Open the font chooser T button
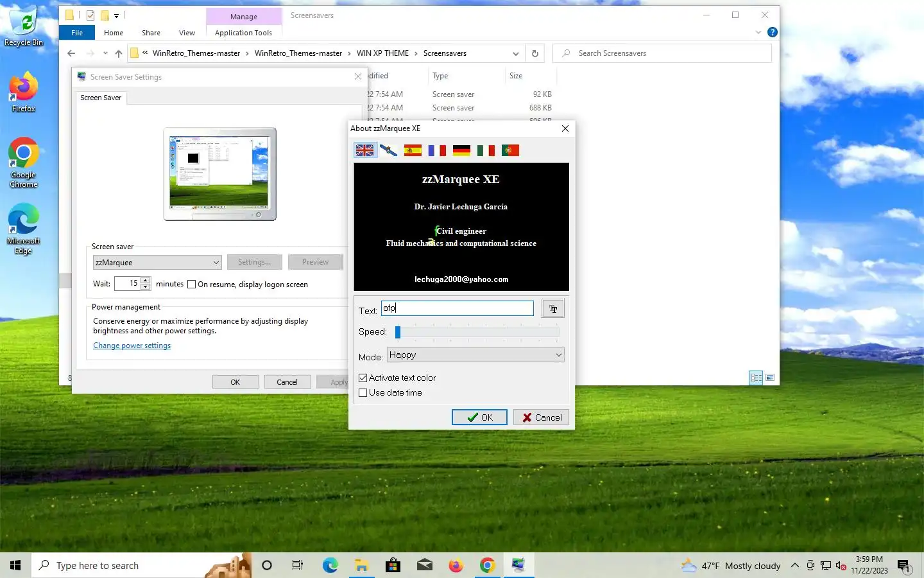This screenshot has height=578, width=924. 553,309
